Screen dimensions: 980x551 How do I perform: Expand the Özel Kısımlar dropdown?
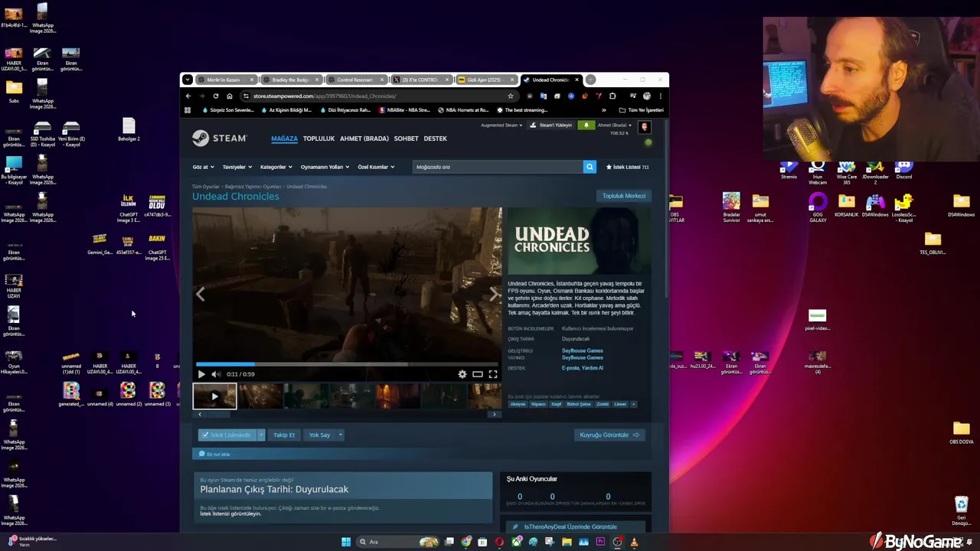376,167
